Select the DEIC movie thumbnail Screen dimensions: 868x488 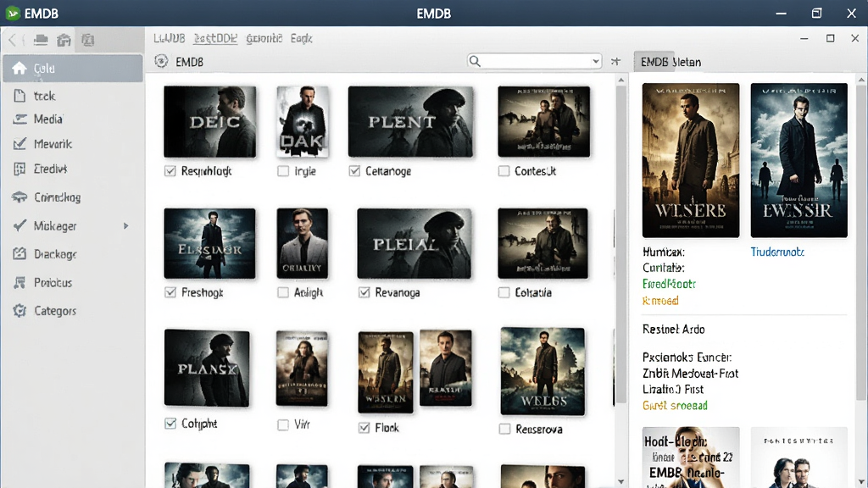coord(210,122)
